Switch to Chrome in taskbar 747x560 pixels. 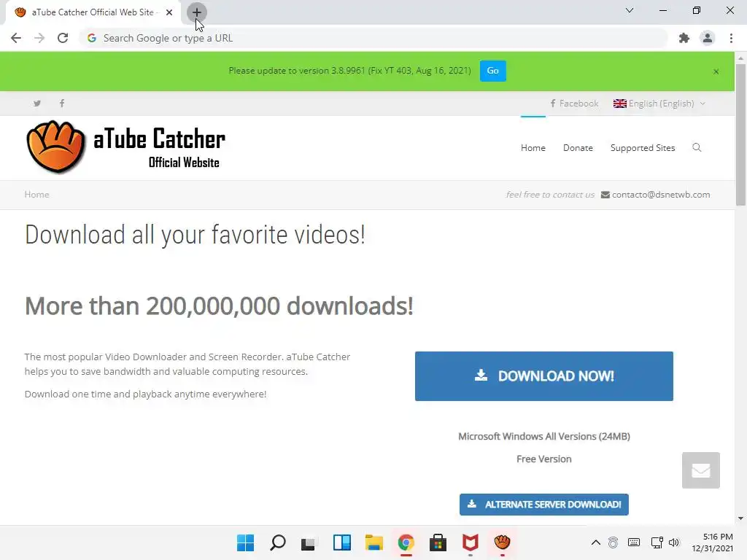406,542
